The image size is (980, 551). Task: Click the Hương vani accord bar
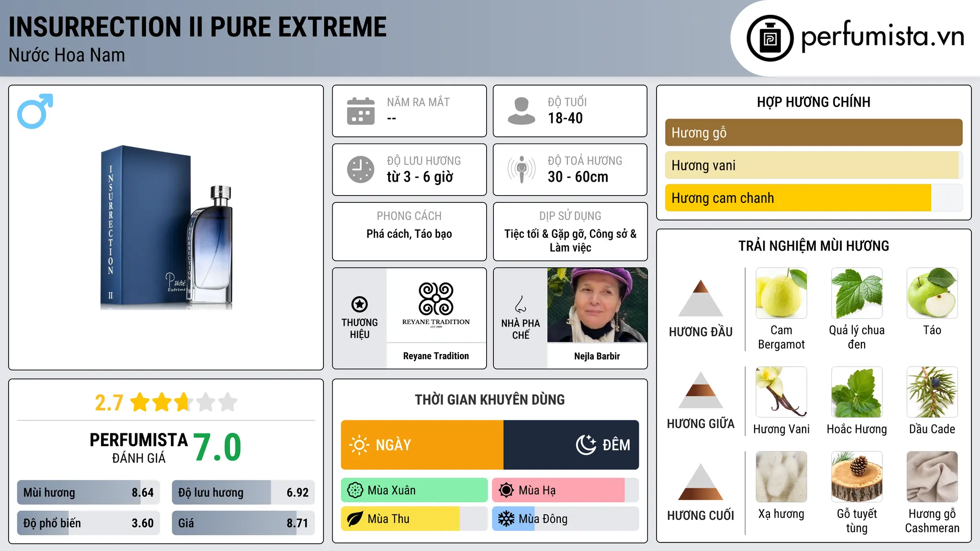813,165
